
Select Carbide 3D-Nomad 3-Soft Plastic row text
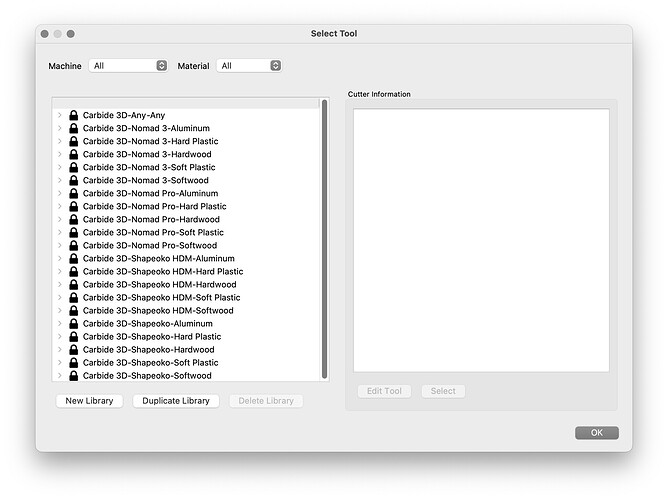click(149, 167)
